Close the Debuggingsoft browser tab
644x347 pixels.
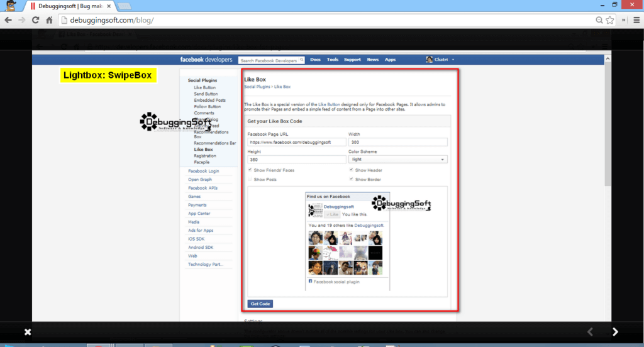(x=109, y=6)
